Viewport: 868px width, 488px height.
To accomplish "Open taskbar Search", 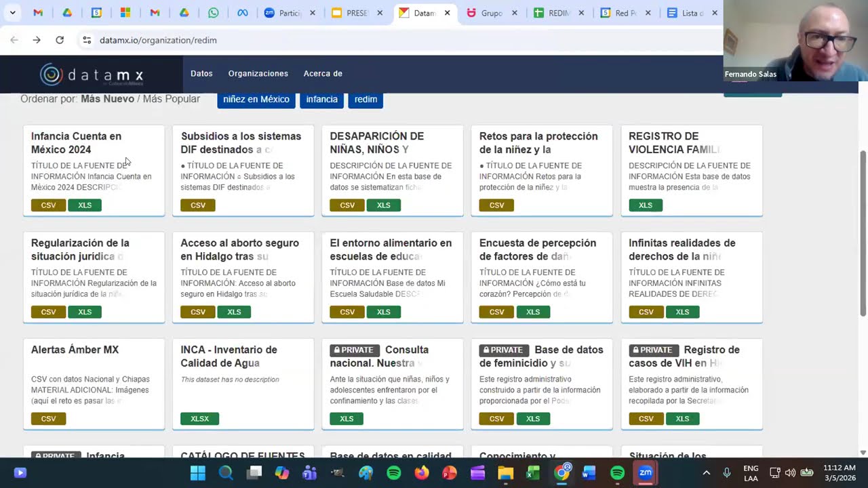I will coord(226,472).
